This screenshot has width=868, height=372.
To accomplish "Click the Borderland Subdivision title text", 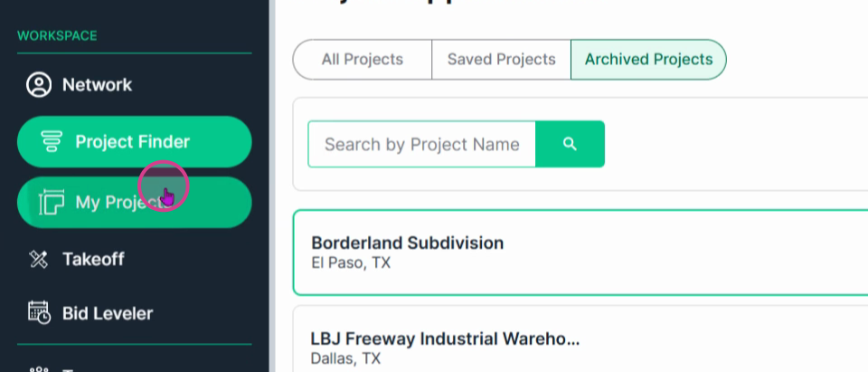I will pos(408,243).
